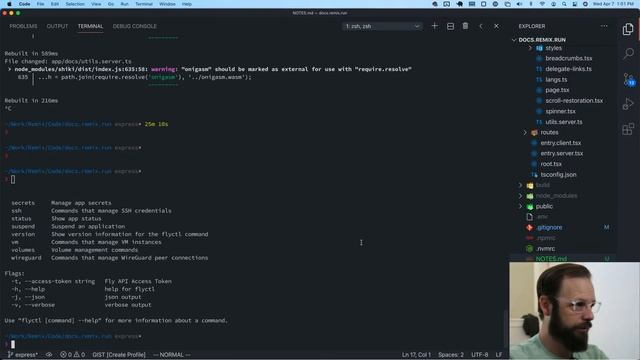Switch to the PROBLEMS tab
Viewport: 640px width, 360px height.
[23, 26]
